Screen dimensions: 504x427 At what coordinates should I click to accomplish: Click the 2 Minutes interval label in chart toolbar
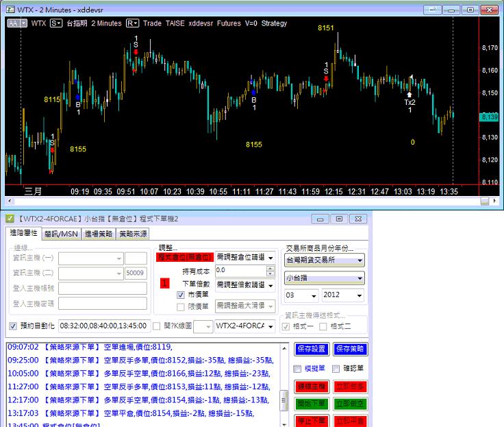(x=106, y=23)
